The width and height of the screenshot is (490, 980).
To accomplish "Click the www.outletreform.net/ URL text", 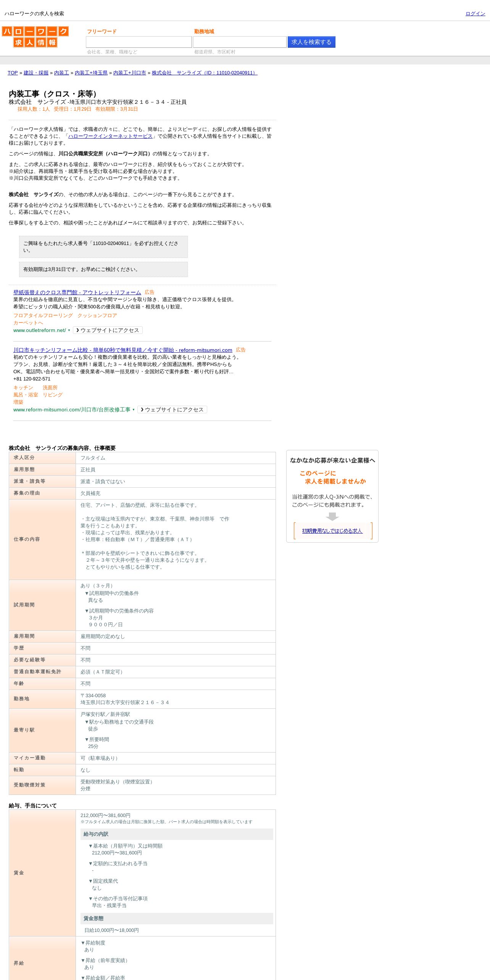I will tap(40, 330).
